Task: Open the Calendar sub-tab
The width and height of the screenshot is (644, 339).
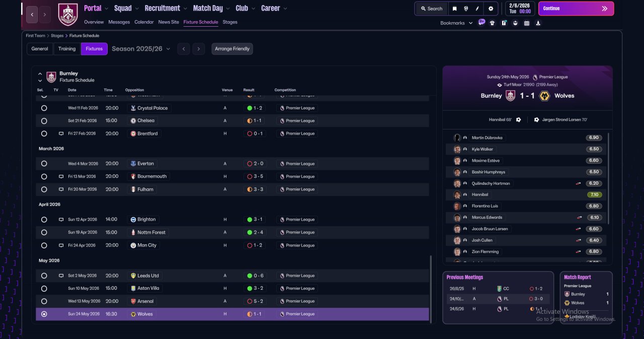Action: pyautogui.click(x=144, y=22)
